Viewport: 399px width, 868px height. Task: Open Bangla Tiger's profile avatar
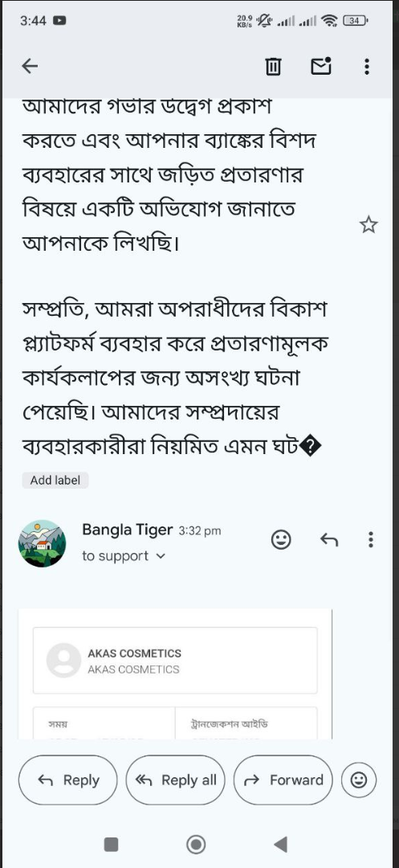pos(42,543)
